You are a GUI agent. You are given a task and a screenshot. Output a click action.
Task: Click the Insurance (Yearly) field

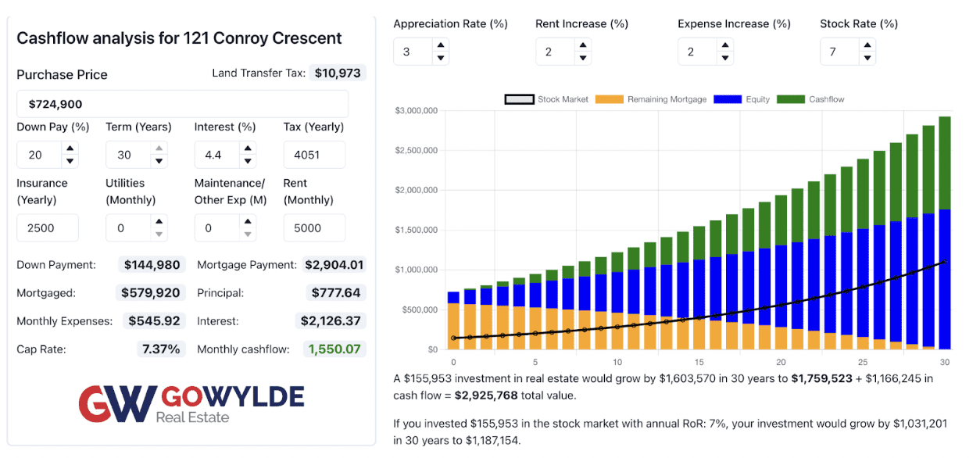[48, 228]
